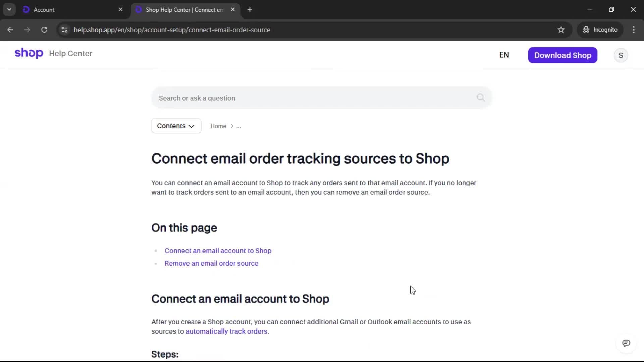This screenshot has width=644, height=362.
Task: Reload the page
Action: point(44,30)
